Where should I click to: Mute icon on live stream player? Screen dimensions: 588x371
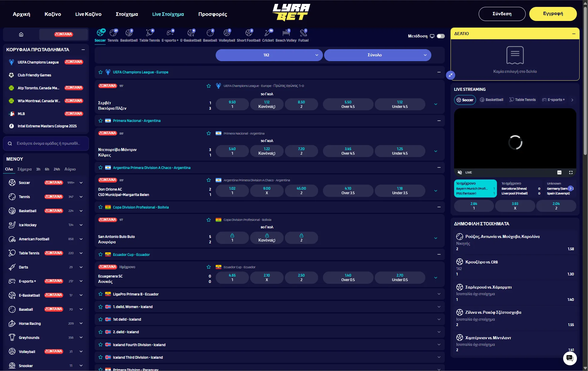[460, 172]
